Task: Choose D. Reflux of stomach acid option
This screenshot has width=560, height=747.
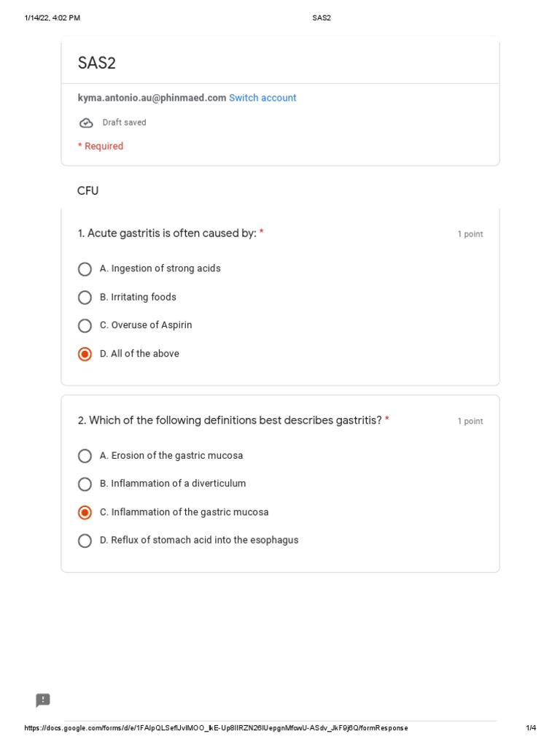Action: point(85,541)
